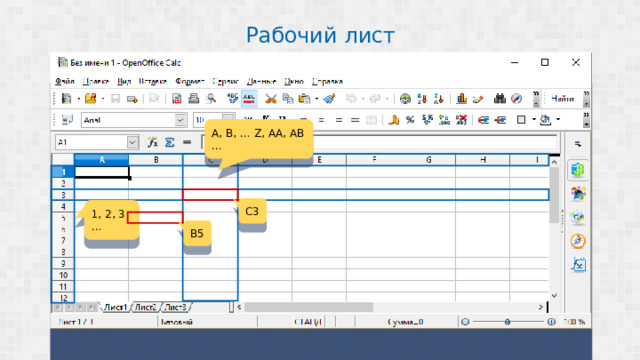Screen dimensions: 640x360
Task: Open the Формат menu
Action: click(x=190, y=81)
